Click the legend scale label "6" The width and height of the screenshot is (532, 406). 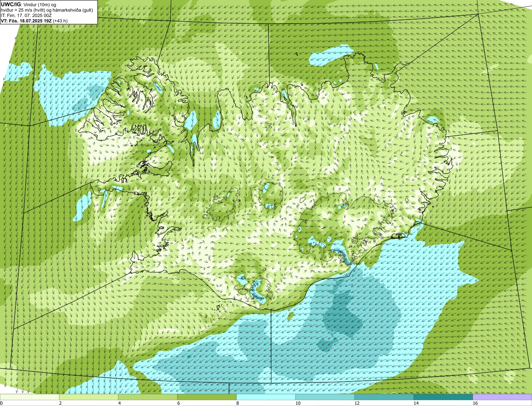click(178, 403)
